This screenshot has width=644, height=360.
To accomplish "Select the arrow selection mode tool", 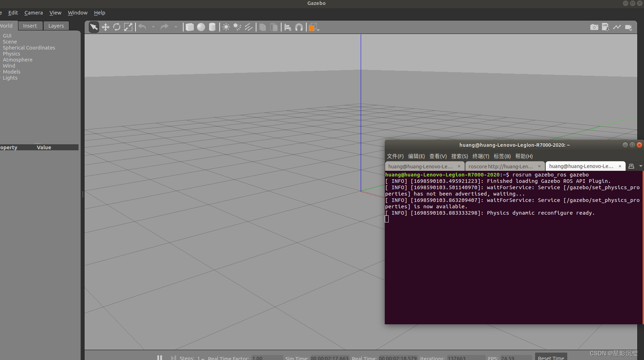I will [x=94, y=27].
